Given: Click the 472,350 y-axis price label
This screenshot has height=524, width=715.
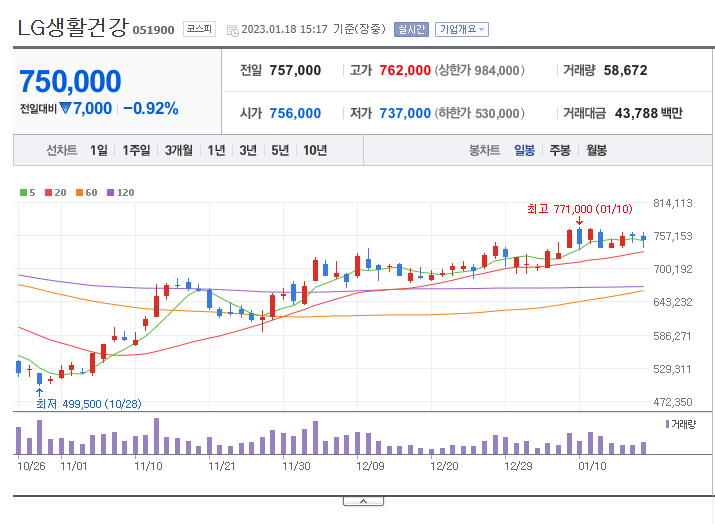Looking at the screenshot, I should (x=673, y=402).
